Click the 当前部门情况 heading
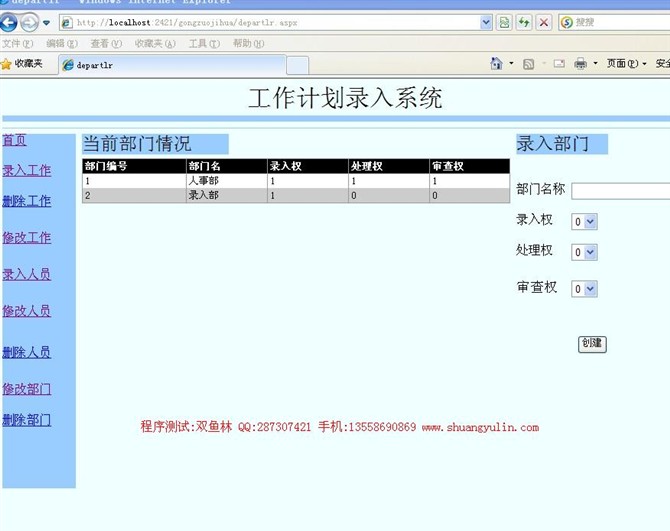The image size is (670, 531). tap(137, 144)
